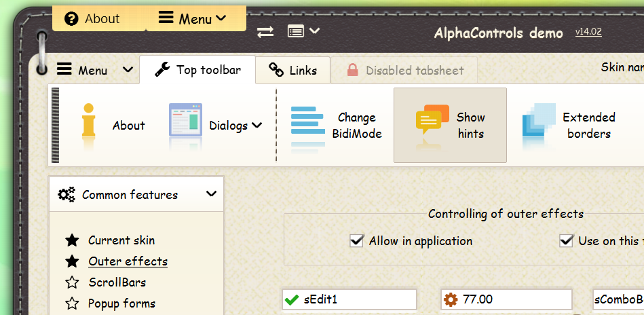Click the lock icon on Disabled tabsheet

[x=352, y=70]
